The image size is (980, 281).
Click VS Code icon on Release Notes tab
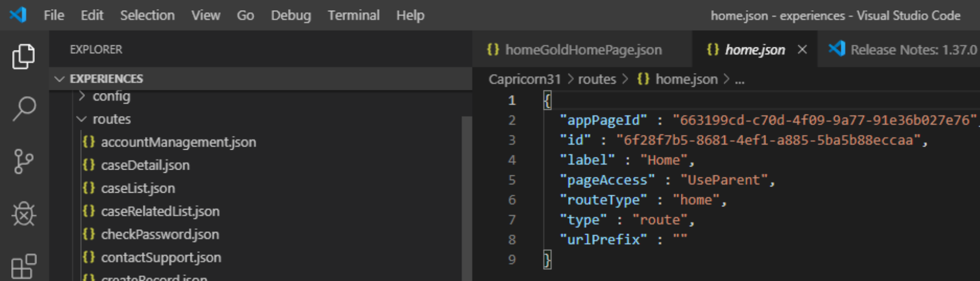click(837, 49)
